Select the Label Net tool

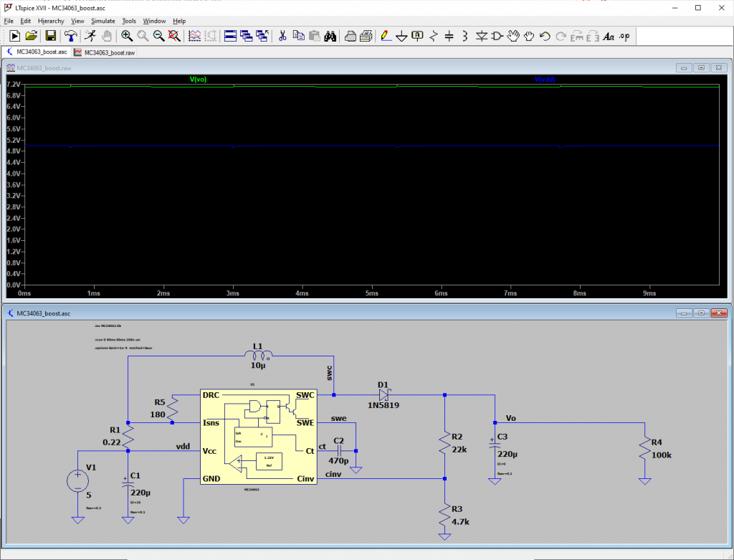coord(418,36)
